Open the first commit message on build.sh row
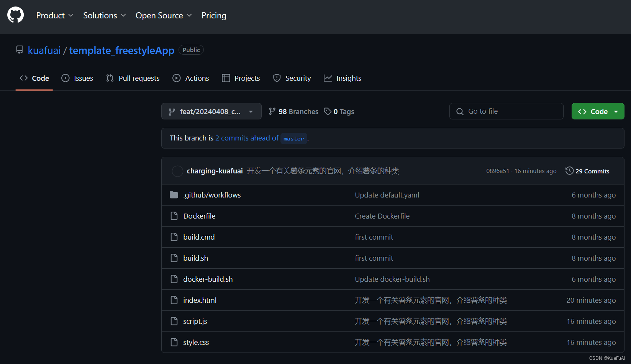The width and height of the screenshot is (631, 364). [374, 258]
